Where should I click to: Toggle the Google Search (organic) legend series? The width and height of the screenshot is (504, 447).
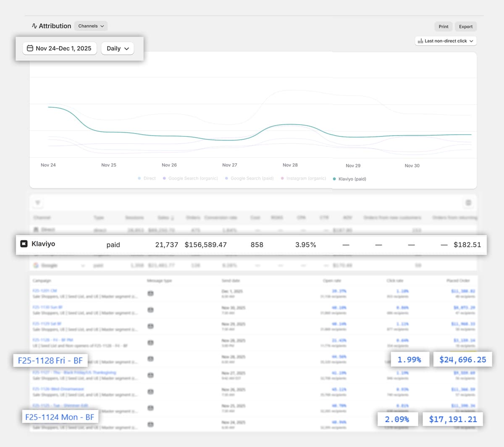click(x=190, y=178)
